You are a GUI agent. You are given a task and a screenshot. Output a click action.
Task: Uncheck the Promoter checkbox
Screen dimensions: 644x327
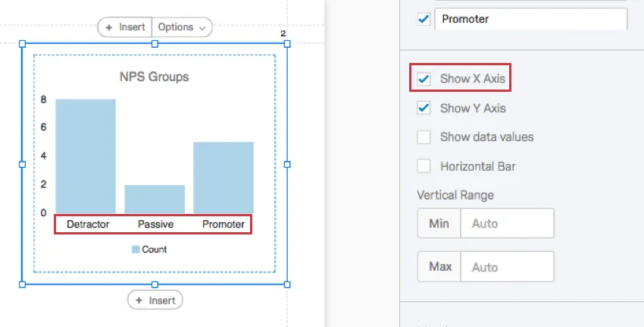[x=424, y=19]
